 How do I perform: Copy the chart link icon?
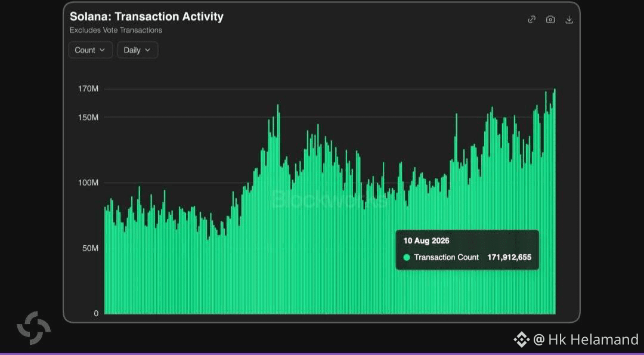click(x=531, y=19)
